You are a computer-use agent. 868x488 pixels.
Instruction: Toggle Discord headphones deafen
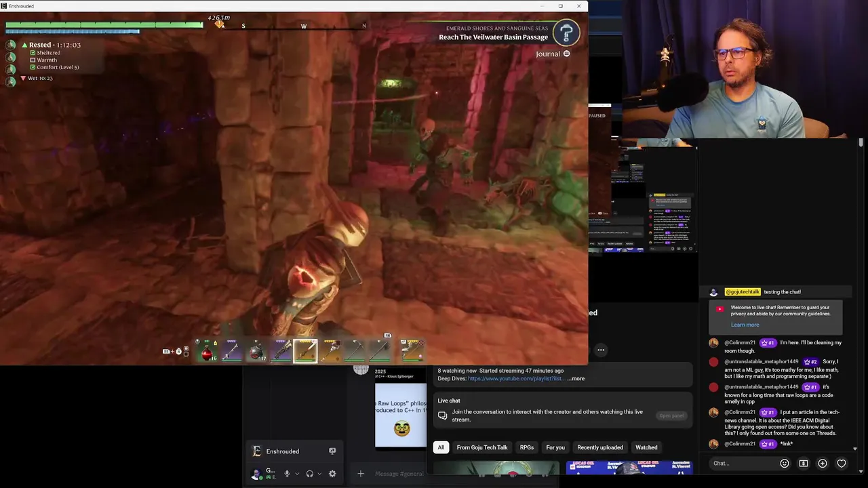[x=310, y=474]
